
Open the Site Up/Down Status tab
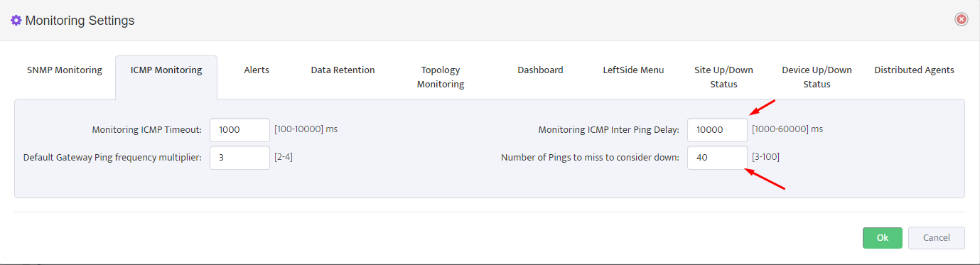[723, 77]
